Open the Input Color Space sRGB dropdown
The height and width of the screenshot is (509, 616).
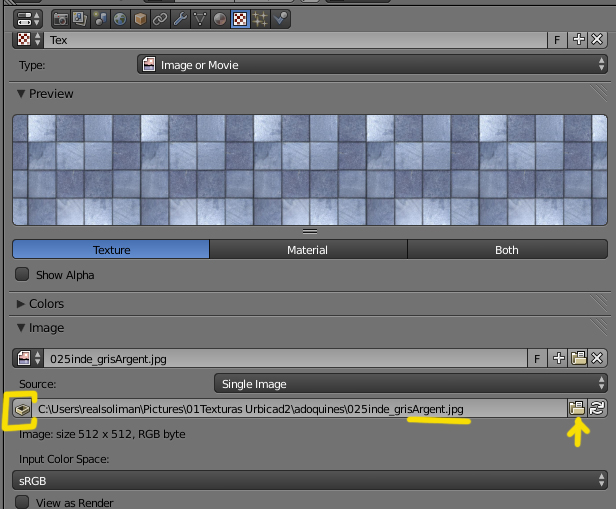pos(310,480)
